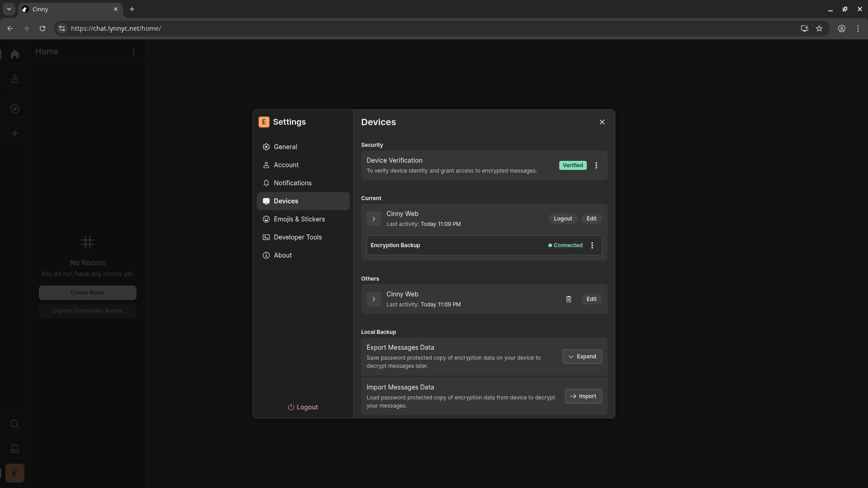Screen dimensions: 868x488
Task: Click the browser back arrow
Action: (10, 28)
